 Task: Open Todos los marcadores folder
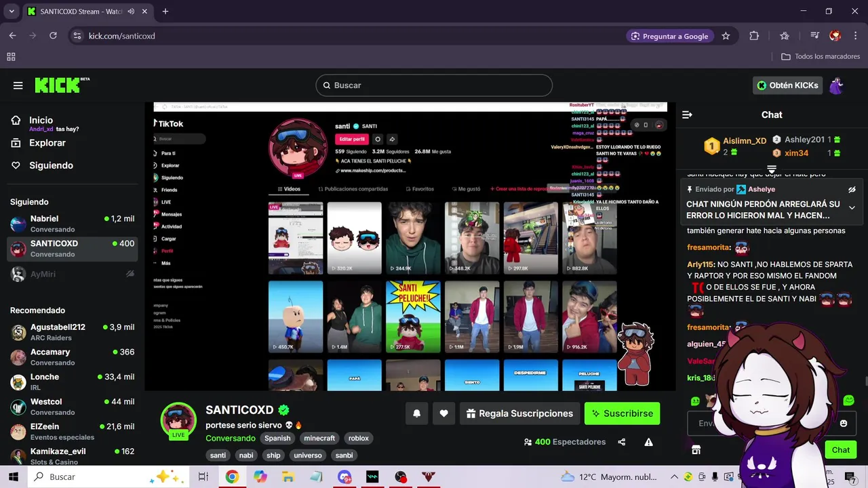pos(821,57)
